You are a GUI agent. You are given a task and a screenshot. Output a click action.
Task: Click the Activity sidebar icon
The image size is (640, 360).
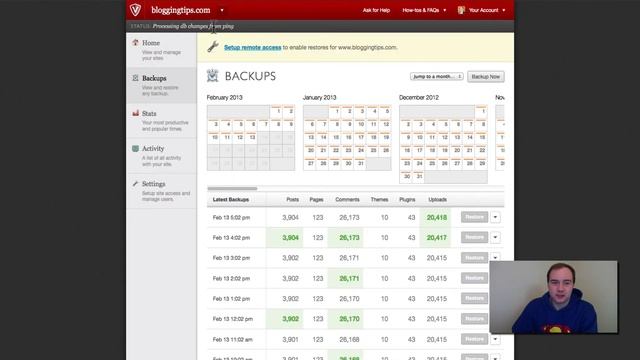point(135,149)
